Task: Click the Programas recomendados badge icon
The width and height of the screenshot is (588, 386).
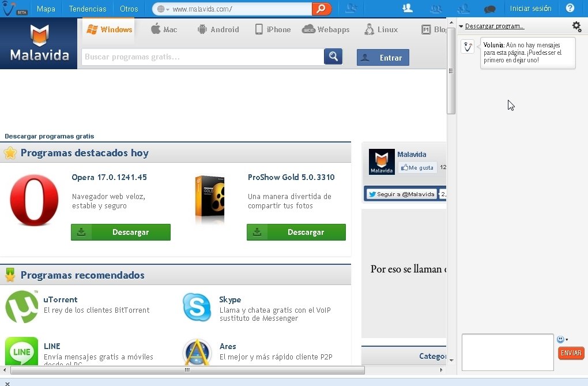Action: pos(10,275)
